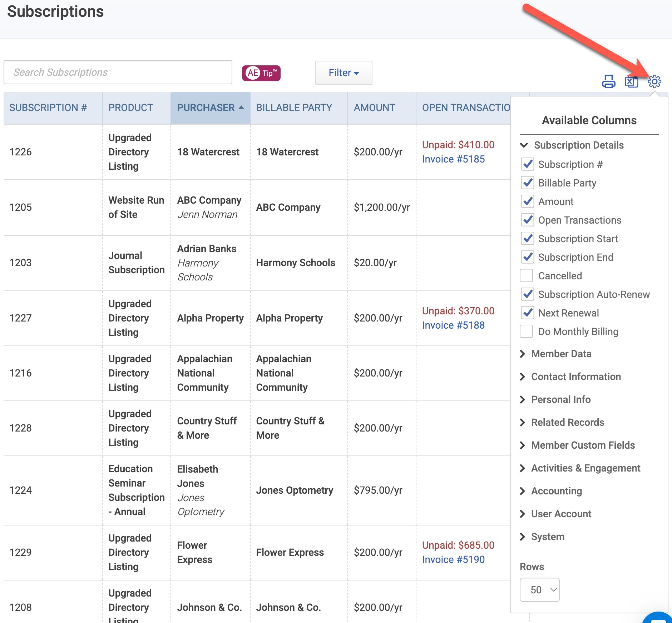Open Invoice #5190 link

pyautogui.click(x=453, y=559)
